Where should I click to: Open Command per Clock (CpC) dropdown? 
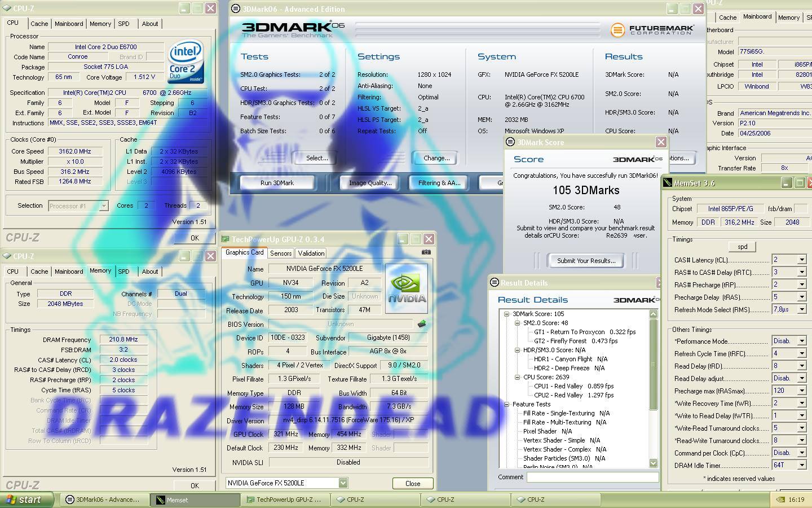click(x=801, y=453)
